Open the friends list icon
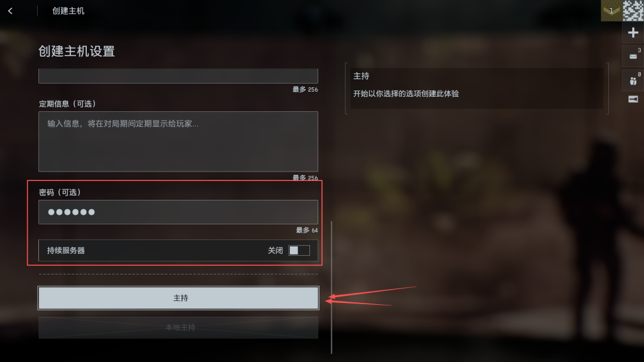644x362 pixels. pyautogui.click(x=633, y=80)
